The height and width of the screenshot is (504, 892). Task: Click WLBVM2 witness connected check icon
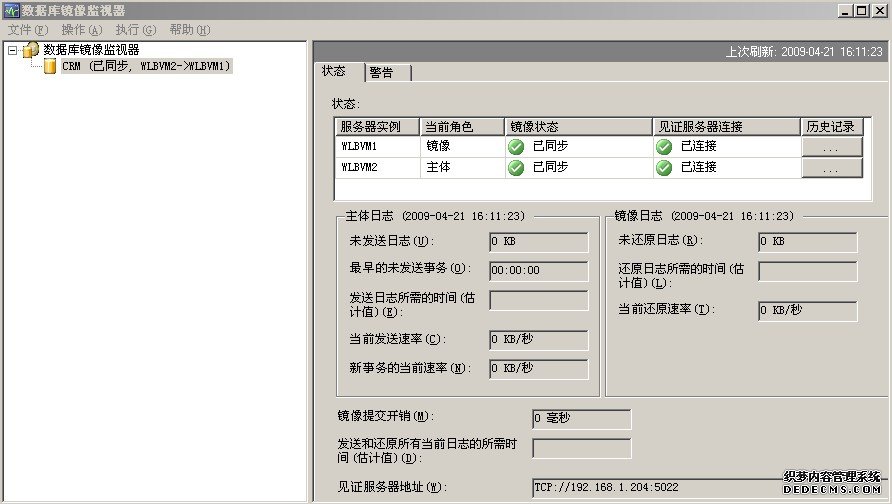tap(664, 167)
